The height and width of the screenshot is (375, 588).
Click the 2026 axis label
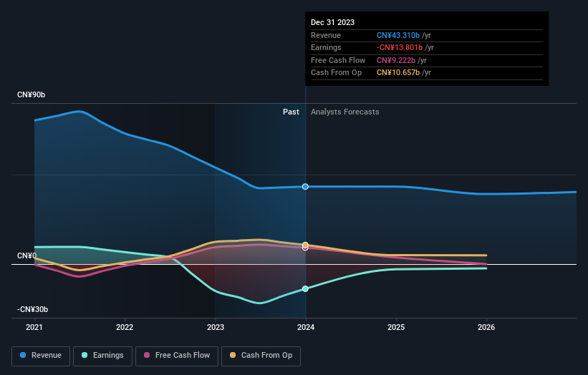[486, 327]
